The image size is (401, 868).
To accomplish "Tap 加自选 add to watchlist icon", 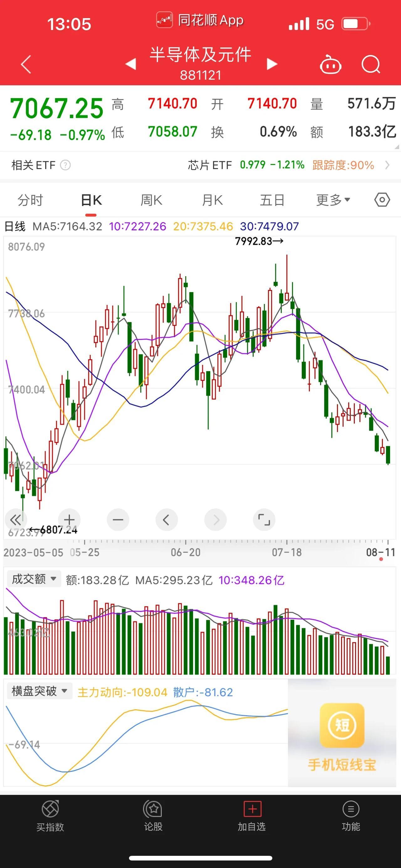I will click(252, 809).
